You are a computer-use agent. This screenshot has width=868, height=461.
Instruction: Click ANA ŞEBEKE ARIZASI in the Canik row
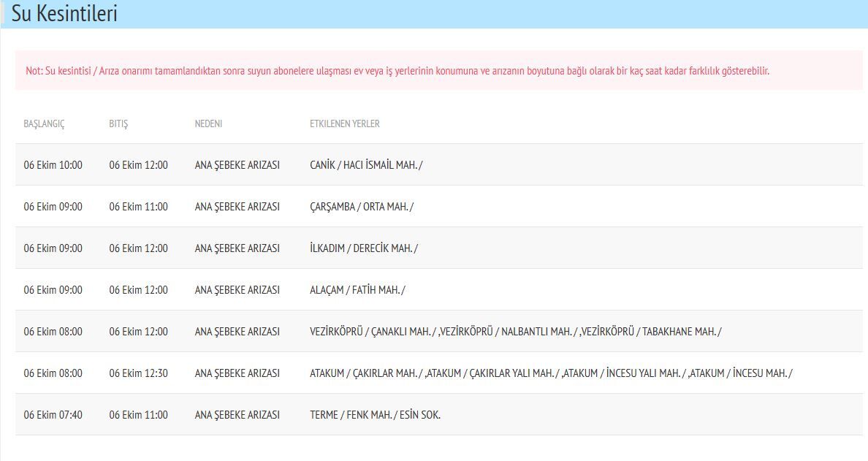pyautogui.click(x=237, y=165)
